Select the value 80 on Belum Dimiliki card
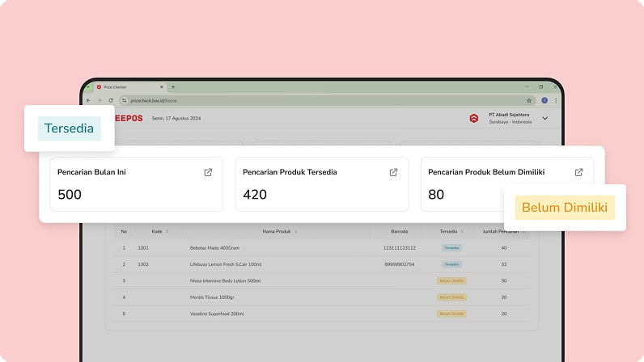Viewport: 644px width, 362px height. (436, 195)
